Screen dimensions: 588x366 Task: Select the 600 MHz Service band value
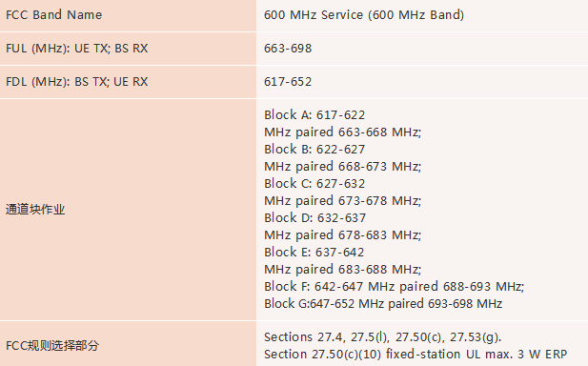point(364,15)
